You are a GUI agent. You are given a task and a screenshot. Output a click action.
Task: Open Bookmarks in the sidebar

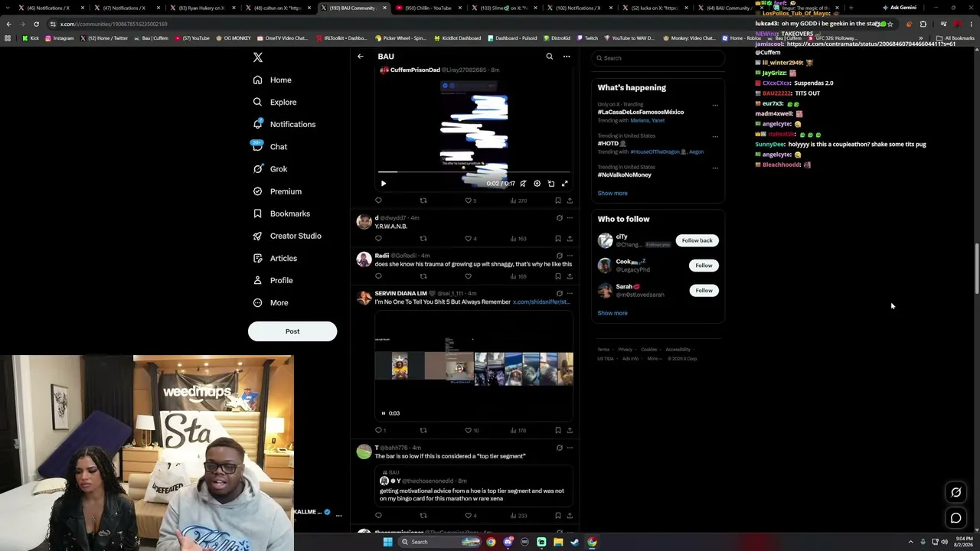pos(281,214)
